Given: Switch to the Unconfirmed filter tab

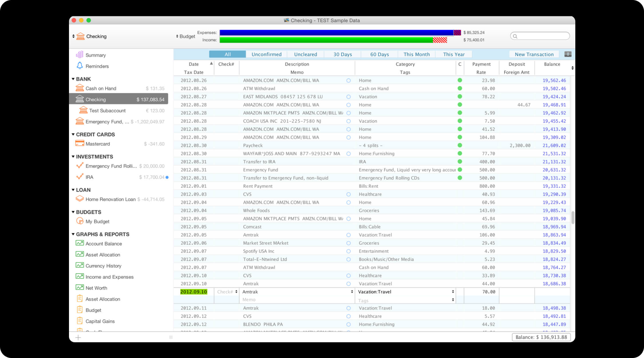Looking at the screenshot, I should pos(266,54).
